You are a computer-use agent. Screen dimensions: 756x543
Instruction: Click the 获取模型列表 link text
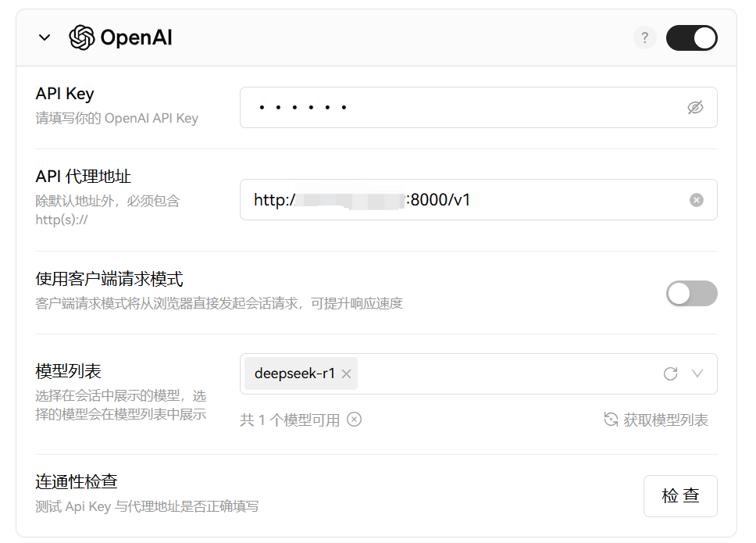tap(665, 420)
